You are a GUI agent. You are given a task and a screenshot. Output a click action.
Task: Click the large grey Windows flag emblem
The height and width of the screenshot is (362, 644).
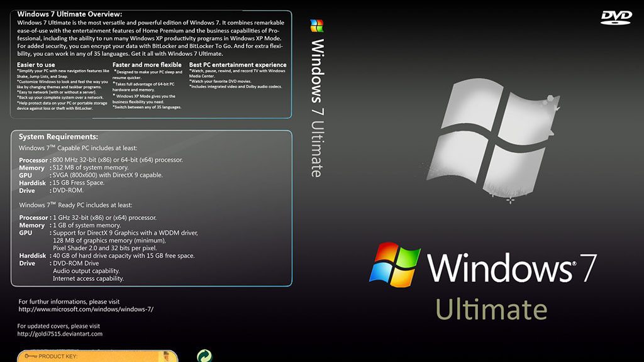[493, 140]
